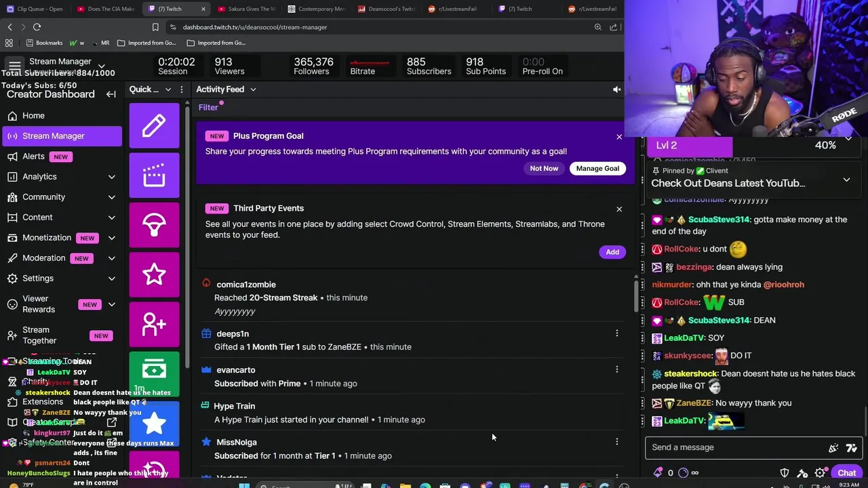Switch to Sakura Gives The browser tab
This screenshot has height=488, width=868.
[247, 9]
